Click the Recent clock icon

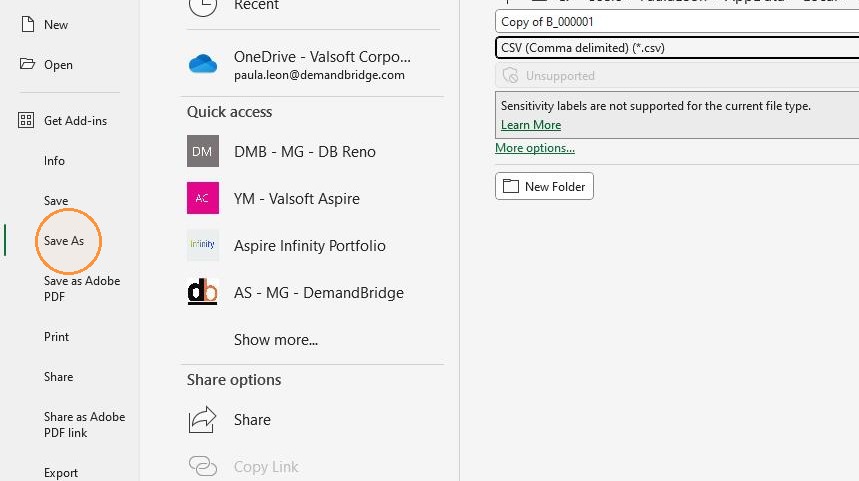[x=203, y=5]
